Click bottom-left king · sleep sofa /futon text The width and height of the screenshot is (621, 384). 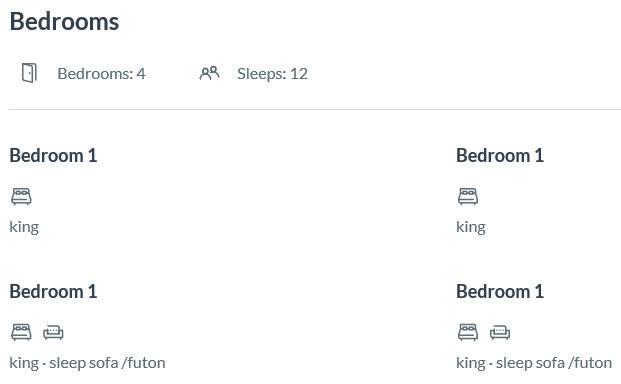88,363
